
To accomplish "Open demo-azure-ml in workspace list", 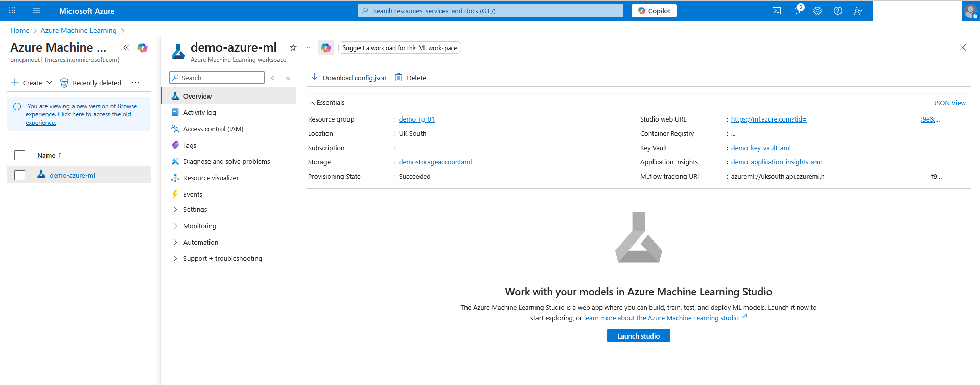I will point(72,175).
